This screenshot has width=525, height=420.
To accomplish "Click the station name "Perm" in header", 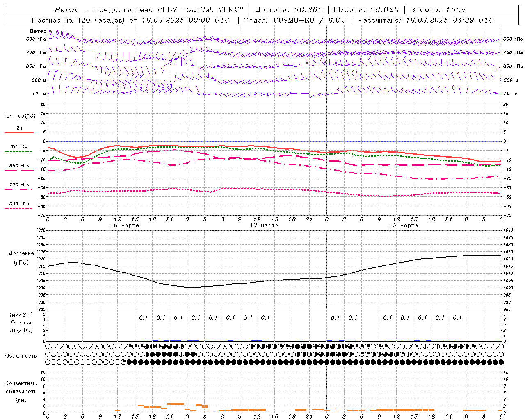I will [x=66, y=10].
